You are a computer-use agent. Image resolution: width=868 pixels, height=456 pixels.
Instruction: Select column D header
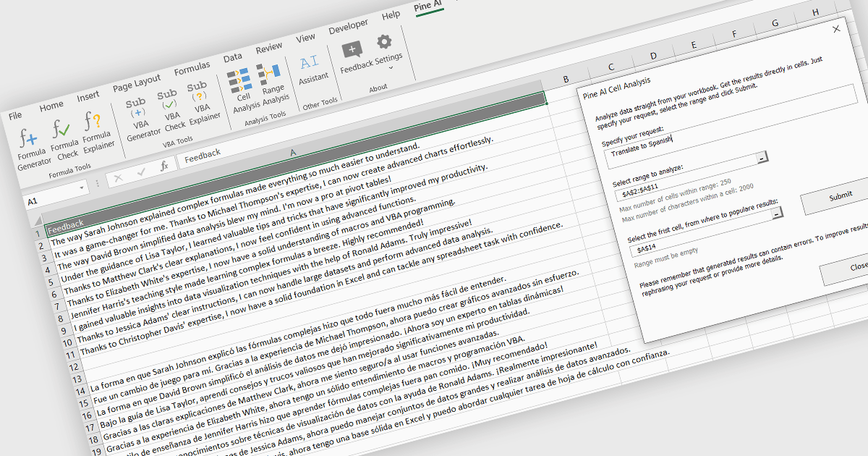(x=653, y=56)
